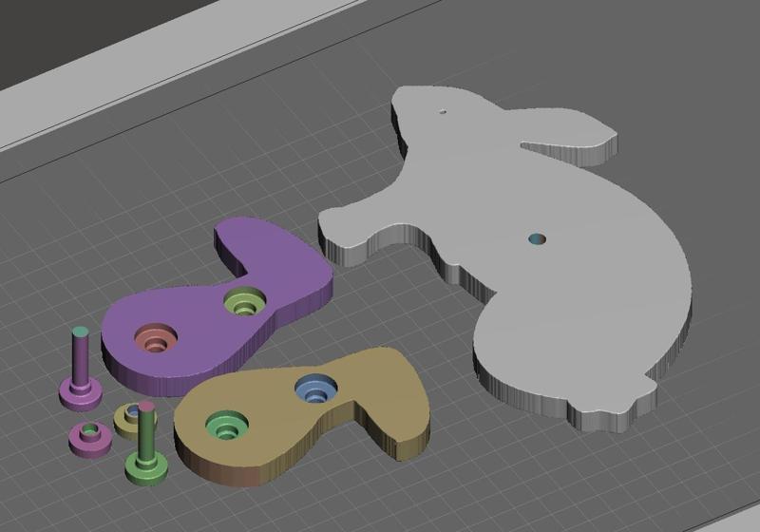
Task: Click the red hole in the purple leg
Action: coord(156,338)
